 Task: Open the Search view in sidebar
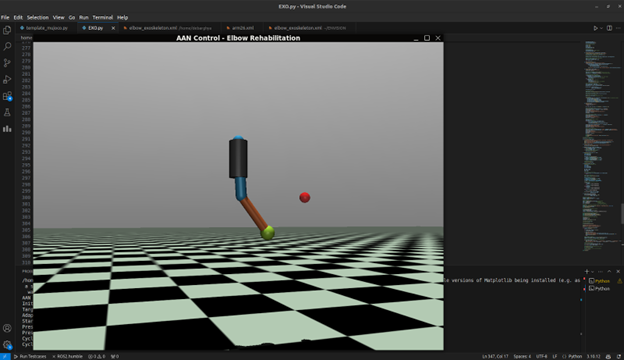7,47
